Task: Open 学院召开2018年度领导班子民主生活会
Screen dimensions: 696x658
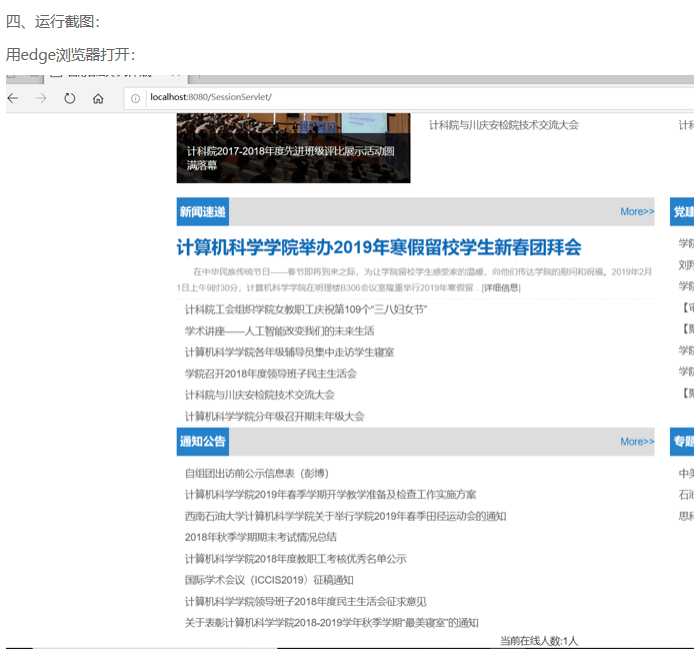Action: (270, 373)
